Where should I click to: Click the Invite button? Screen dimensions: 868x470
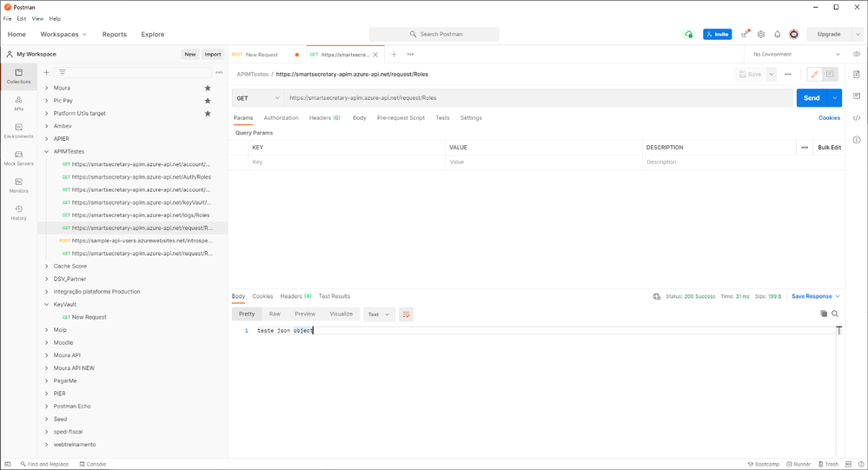pyautogui.click(x=718, y=35)
